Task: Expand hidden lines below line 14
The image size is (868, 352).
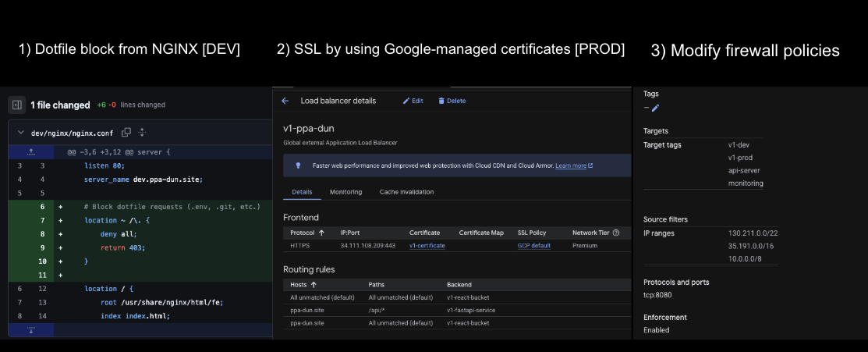Action: coord(31,330)
